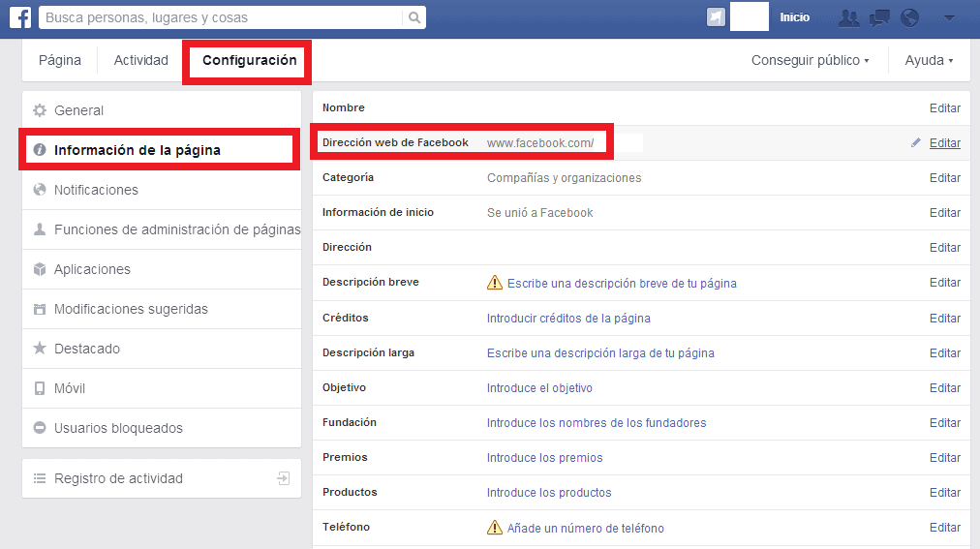Click Escribe una descripción larga de tu página
Image resolution: width=980 pixels, height=549 pixels.
[600, 353]
